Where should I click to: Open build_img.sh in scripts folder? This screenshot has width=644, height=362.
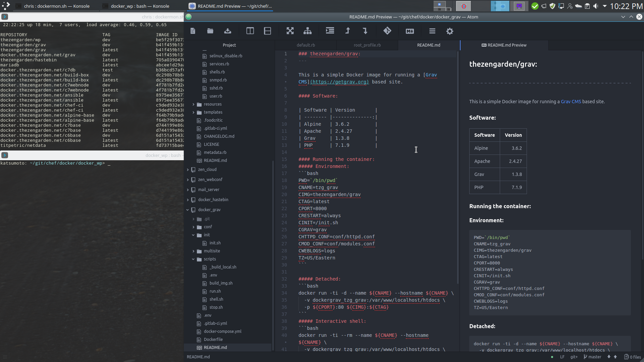click(x=221, y=283)
